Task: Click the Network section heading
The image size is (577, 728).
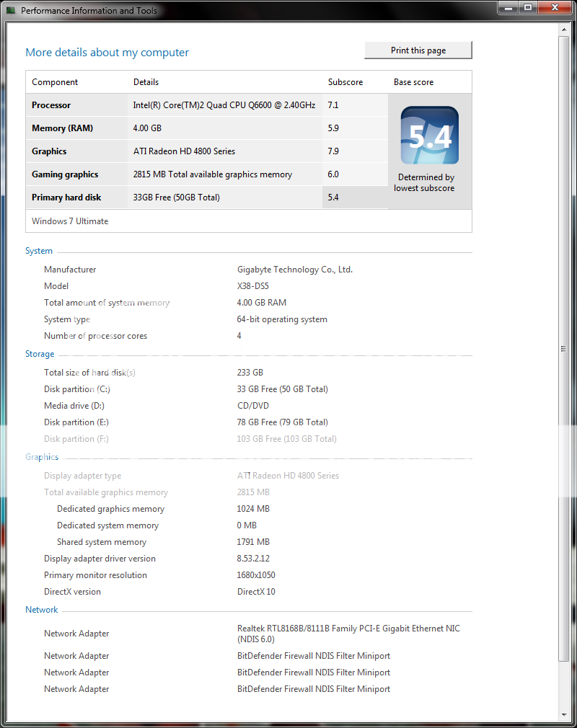Action: [x=42, y=610]
